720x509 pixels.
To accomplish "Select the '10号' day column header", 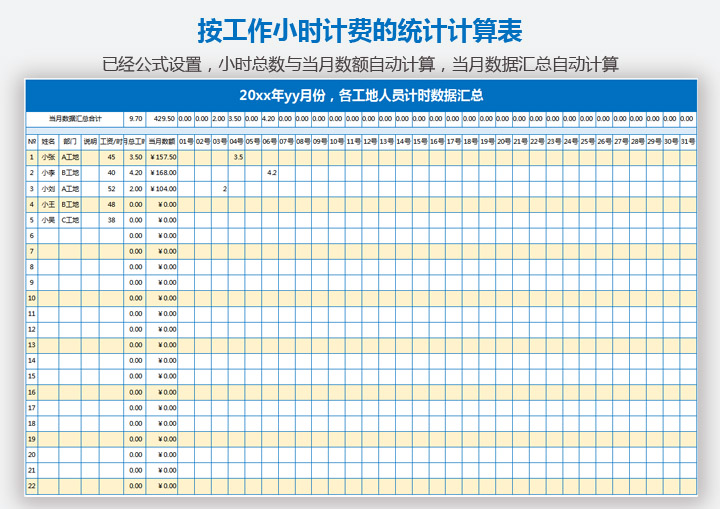I will pyautogui.click(x=337, y=141).
